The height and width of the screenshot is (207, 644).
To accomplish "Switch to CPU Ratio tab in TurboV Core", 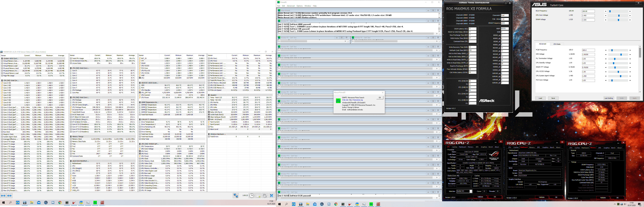I will (x=557, y=44).
